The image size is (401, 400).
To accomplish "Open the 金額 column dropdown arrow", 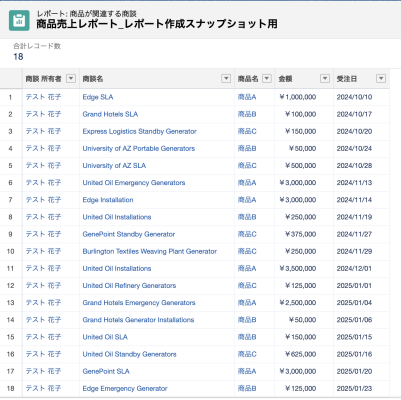I will [325, 79].
